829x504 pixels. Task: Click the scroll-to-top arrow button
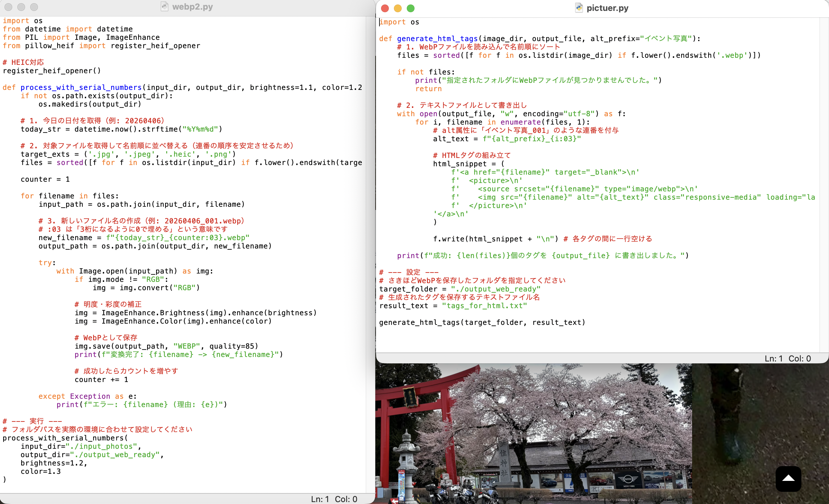[788, 478]
